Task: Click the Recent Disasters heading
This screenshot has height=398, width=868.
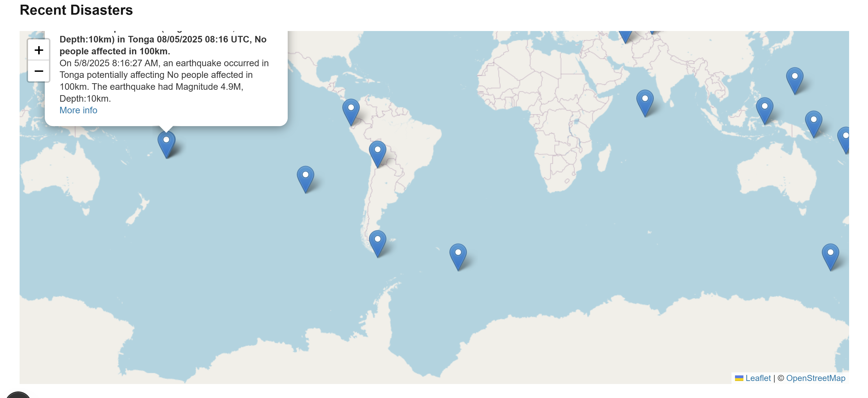Action: [77, 10]
